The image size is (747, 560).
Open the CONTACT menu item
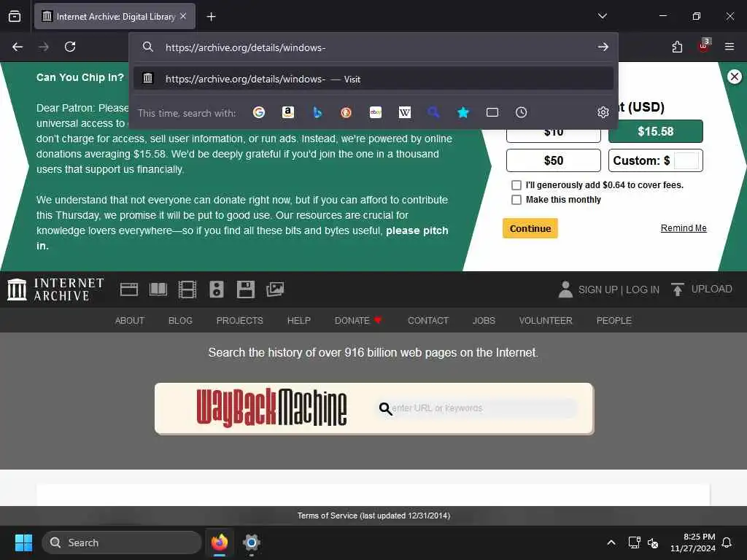[x=428, y=321]
